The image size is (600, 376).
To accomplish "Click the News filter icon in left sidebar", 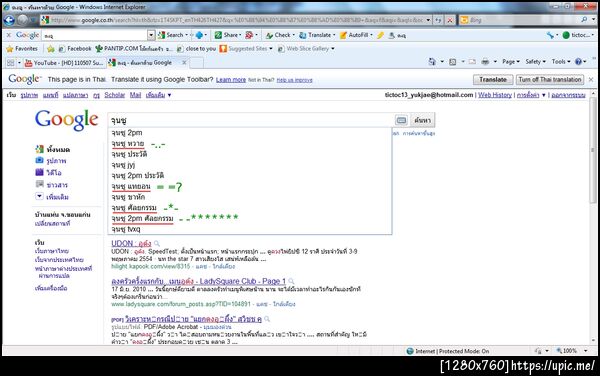I will 39,184.
